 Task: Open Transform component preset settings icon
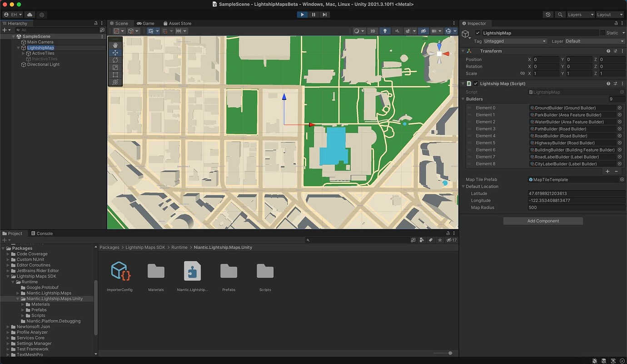point(615,51)
